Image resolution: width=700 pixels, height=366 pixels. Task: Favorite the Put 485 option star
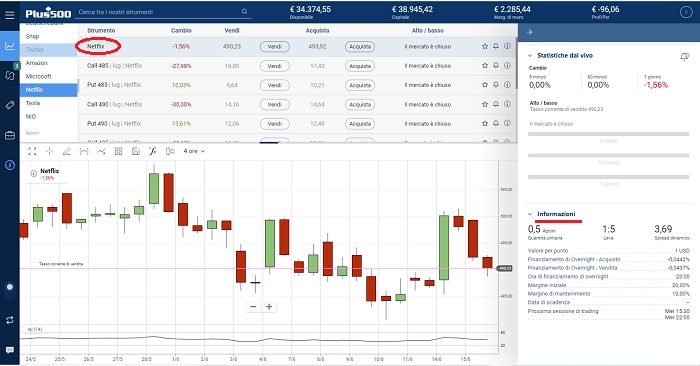click(x=485, y=85)
